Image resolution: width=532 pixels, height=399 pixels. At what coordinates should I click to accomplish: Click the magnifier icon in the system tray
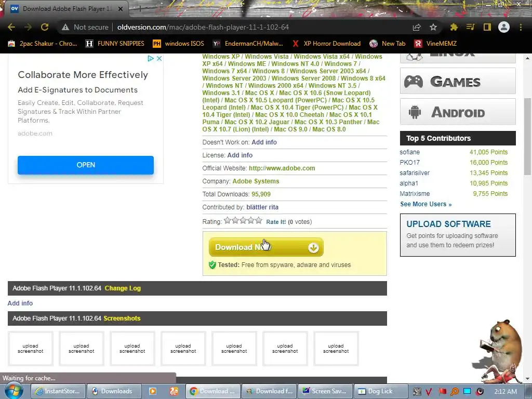454,392
